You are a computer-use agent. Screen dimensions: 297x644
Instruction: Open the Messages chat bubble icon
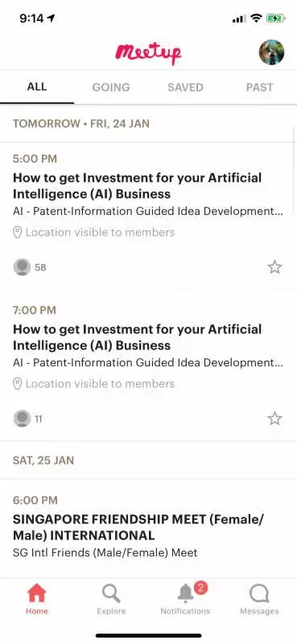click(259, 593)
